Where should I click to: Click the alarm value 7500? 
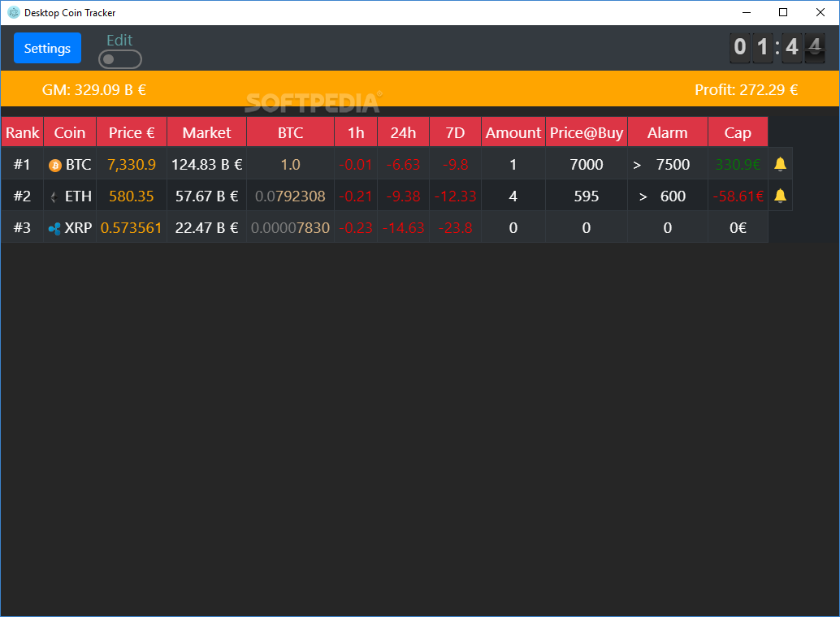tap(673, 165)
